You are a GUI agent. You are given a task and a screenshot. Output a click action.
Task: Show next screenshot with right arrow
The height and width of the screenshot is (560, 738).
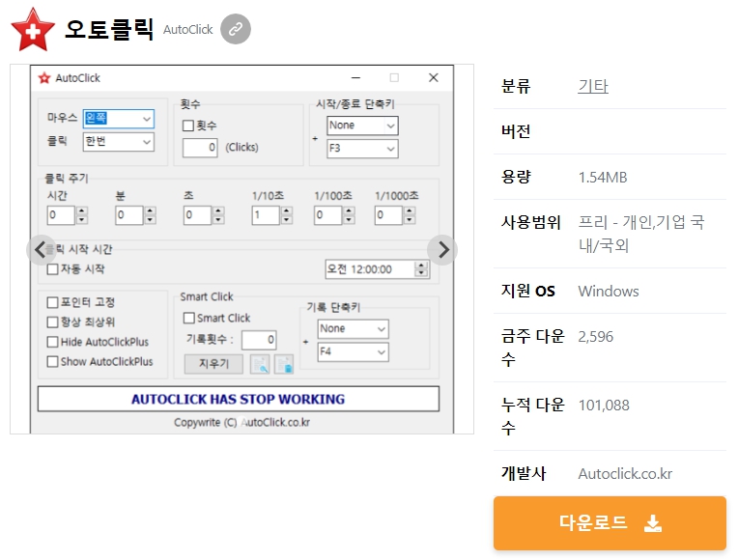point(442,249)
